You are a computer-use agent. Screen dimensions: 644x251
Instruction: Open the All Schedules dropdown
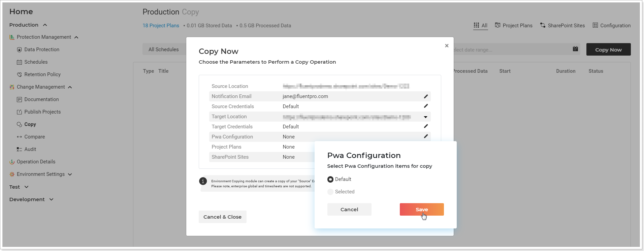click(x=164, y=49)
